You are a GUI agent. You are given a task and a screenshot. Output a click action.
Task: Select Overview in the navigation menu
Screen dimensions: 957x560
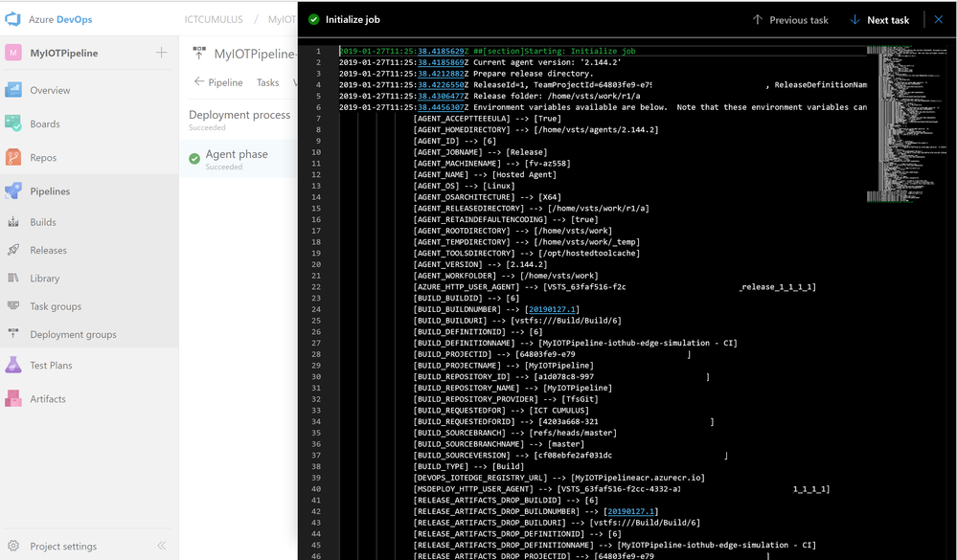point(50,90)
